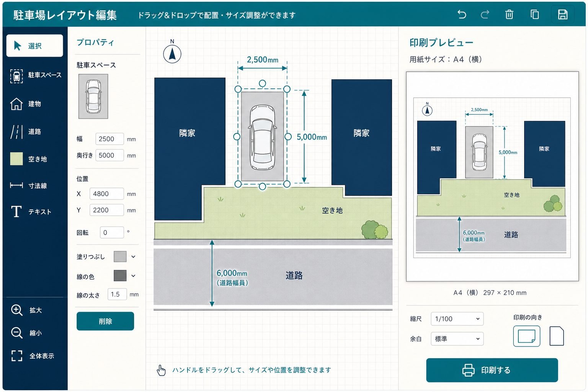Click the rotation handle above the parking space

pos(262,83)
